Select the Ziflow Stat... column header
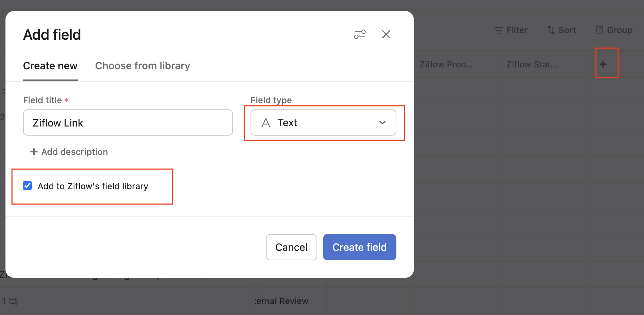The height and width of the screenshot is (315, 644). (543, 65)
